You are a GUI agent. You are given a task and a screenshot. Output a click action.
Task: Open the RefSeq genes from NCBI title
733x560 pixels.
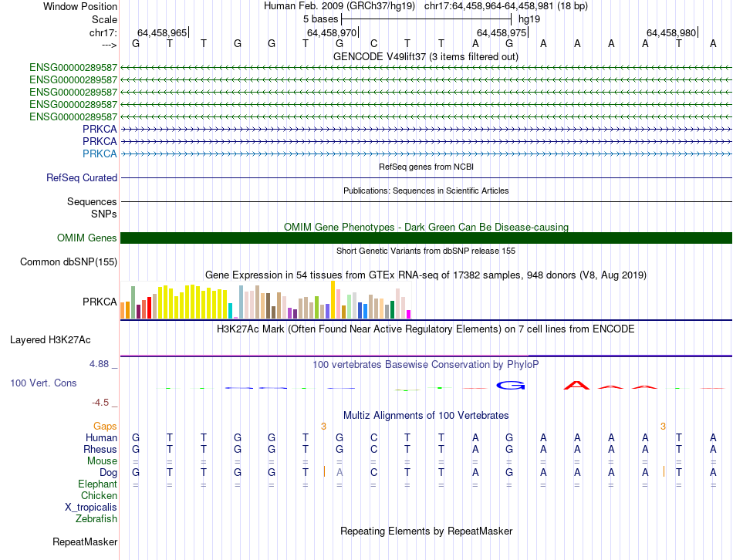click(426, 167)
